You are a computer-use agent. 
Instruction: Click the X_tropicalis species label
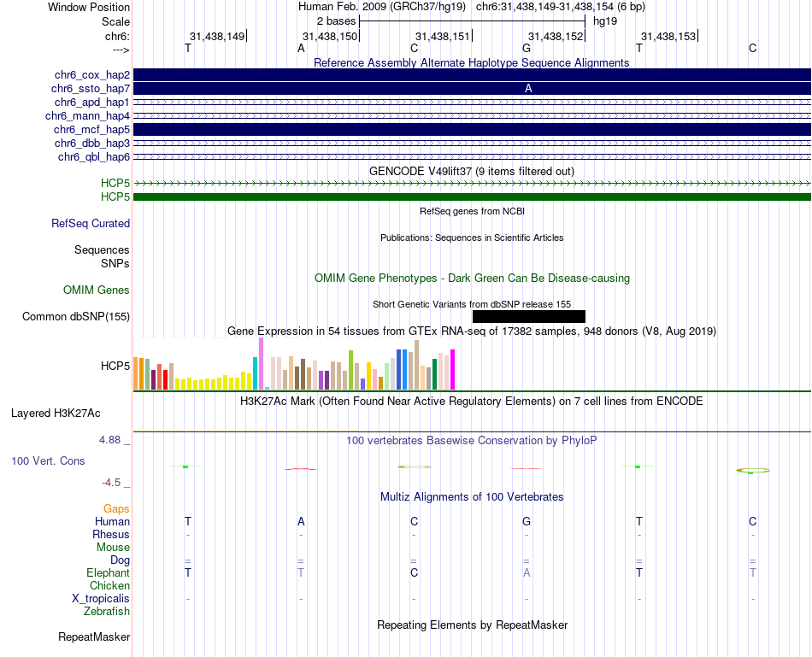(x=101, y=599)
